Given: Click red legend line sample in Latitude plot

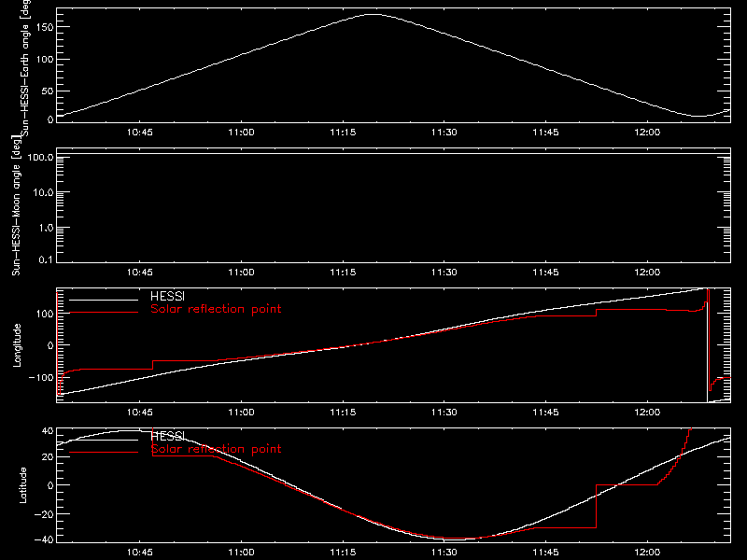Looking at the screenshot, I should point(104,452).
